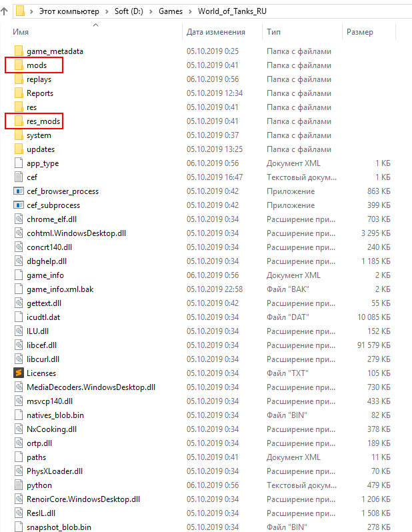Image resolution: width=412 pixels, height=532 pixels.
Task: Select file name ILU.dll
Action: pyautogui.click(x=38, y=331)
